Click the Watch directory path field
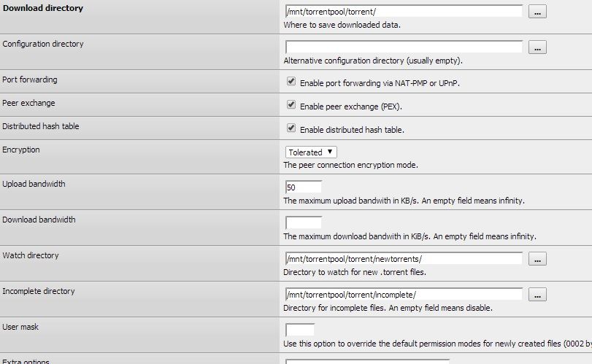 pos(404,259)
